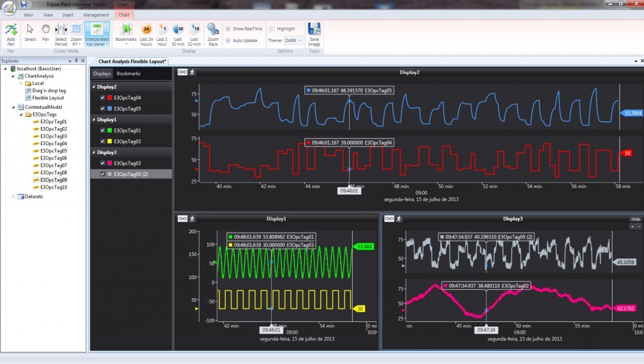Click the blue color swatch of E3OpcTag05
The width and height of the screenshot is (644, 364).
[109, 109]
